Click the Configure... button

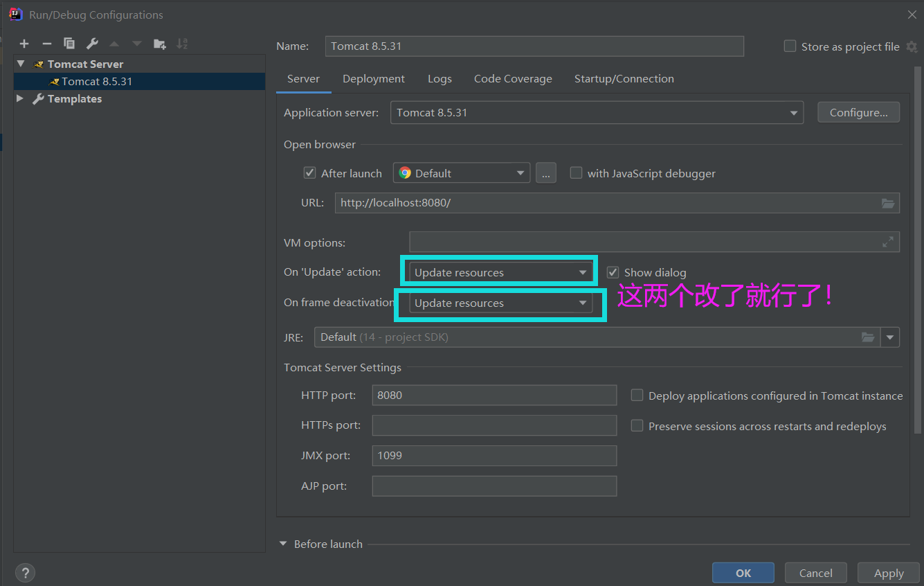858,113
